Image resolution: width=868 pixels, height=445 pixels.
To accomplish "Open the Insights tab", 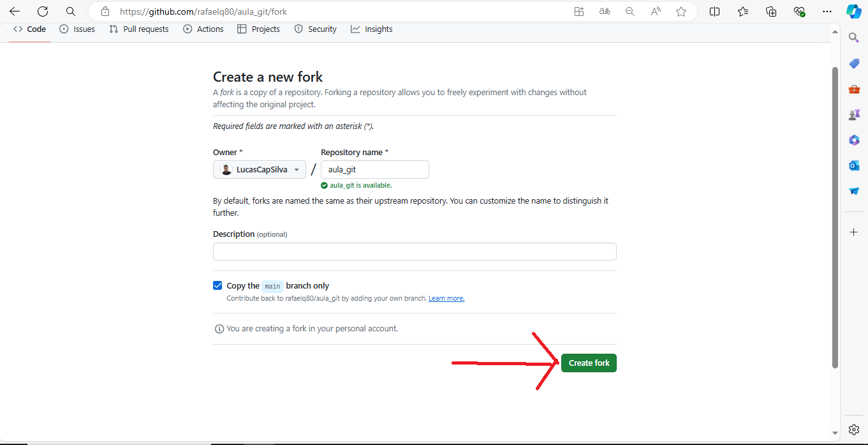I will (x=372, y=29).
